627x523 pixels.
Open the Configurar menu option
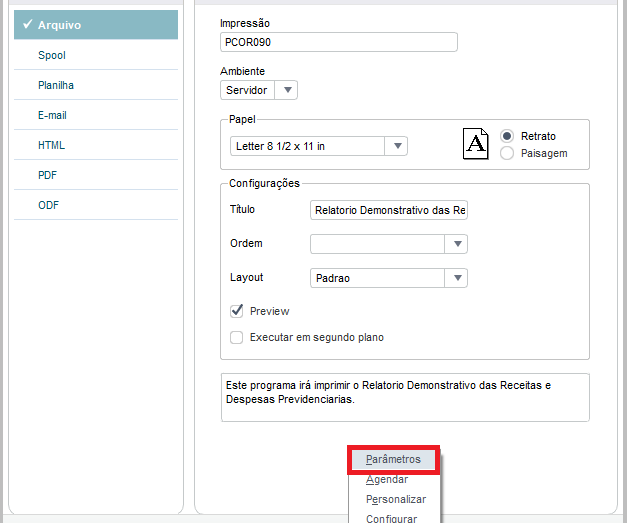(392, 518)
